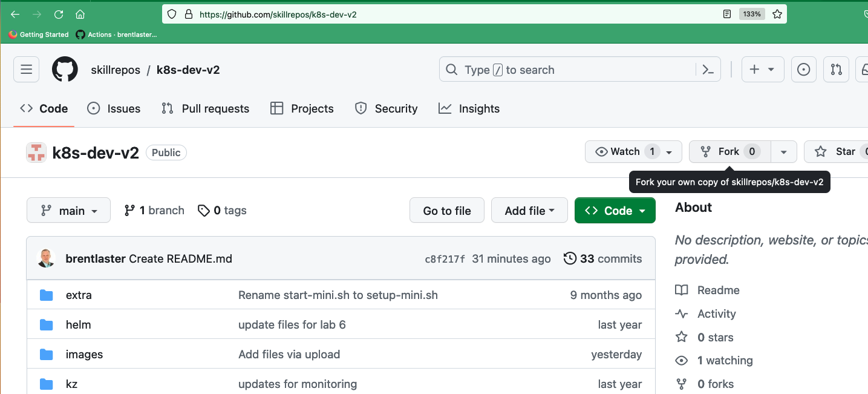
Task: Click the Fork button
Action: pyautogui.click(x=730, y=151)
